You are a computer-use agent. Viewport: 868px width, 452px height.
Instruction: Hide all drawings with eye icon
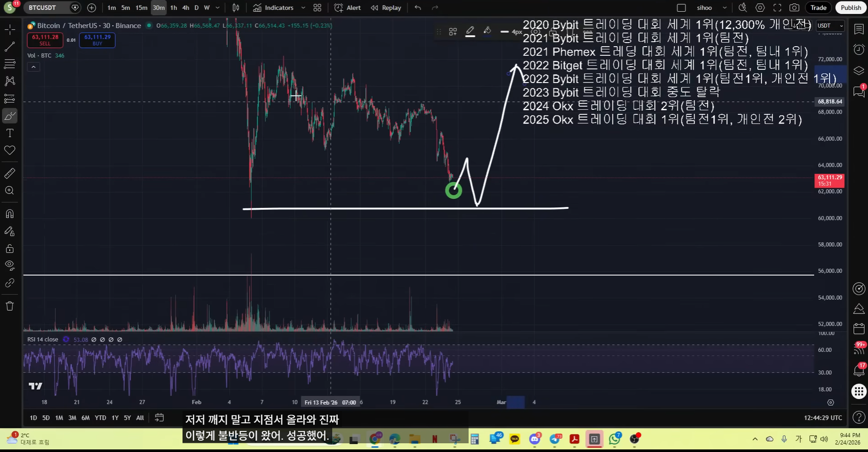click(10, 265)
